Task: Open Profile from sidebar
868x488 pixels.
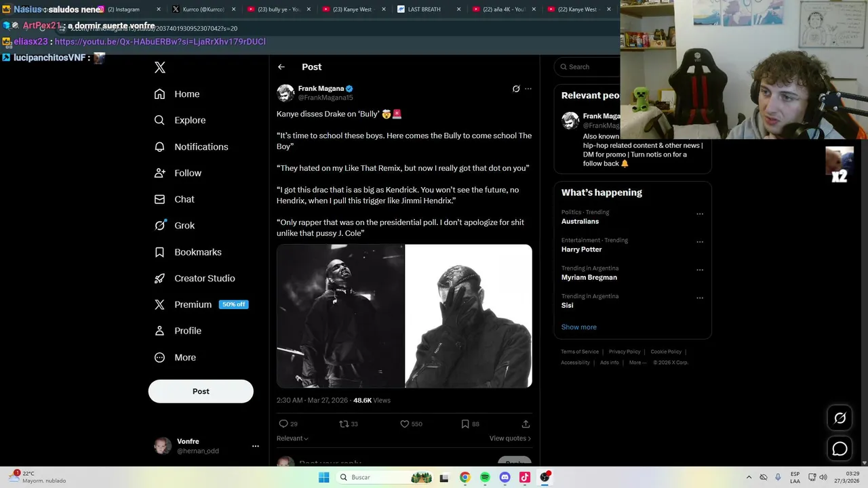Action: (x=178, y=331)
